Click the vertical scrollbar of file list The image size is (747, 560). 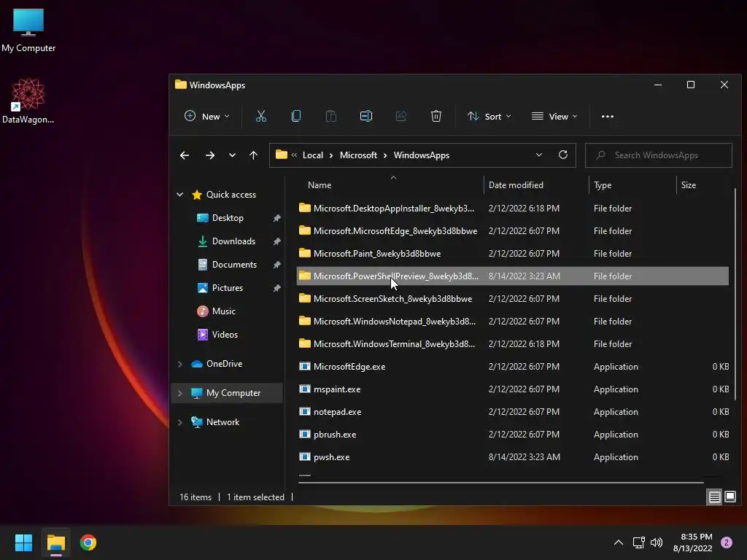point(735,294)
